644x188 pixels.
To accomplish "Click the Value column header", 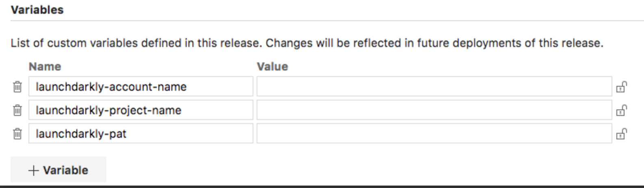I will pyautogui.click(x=272, y=66).
